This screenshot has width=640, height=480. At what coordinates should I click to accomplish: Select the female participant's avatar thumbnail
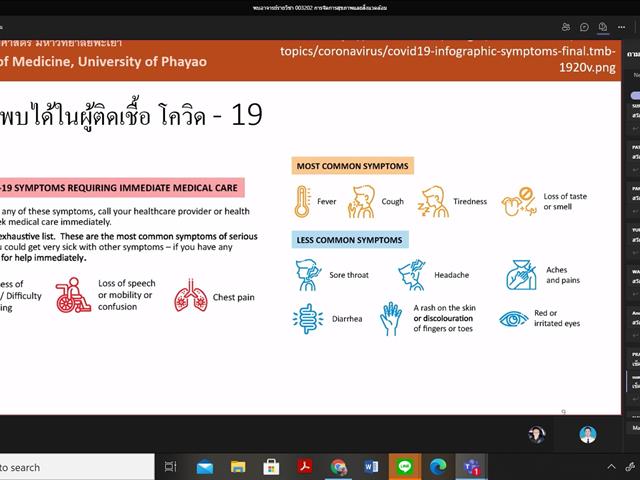click(x=536, y=434)
